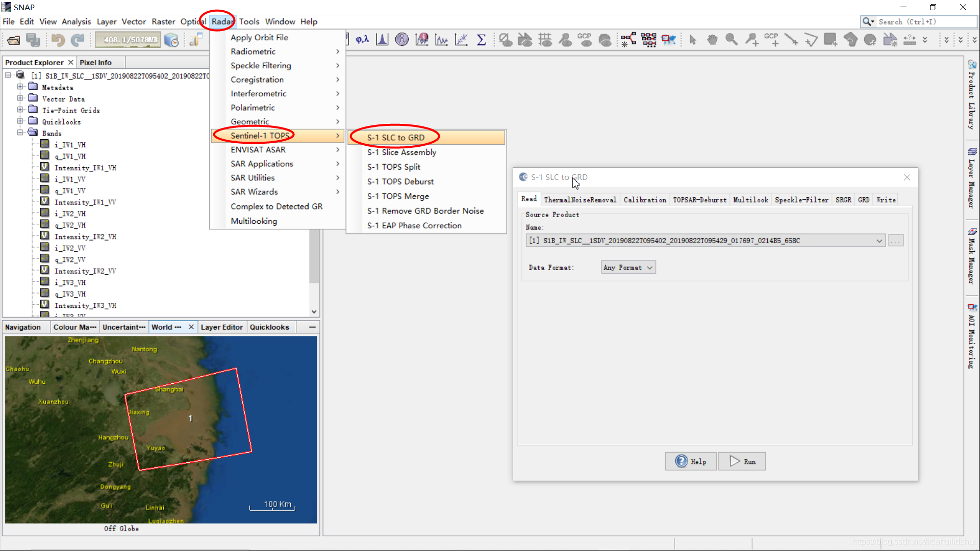This screenshot has width=980, height=551.
Task: Select the i_IW2_VV band
Action: coord(70,248)
